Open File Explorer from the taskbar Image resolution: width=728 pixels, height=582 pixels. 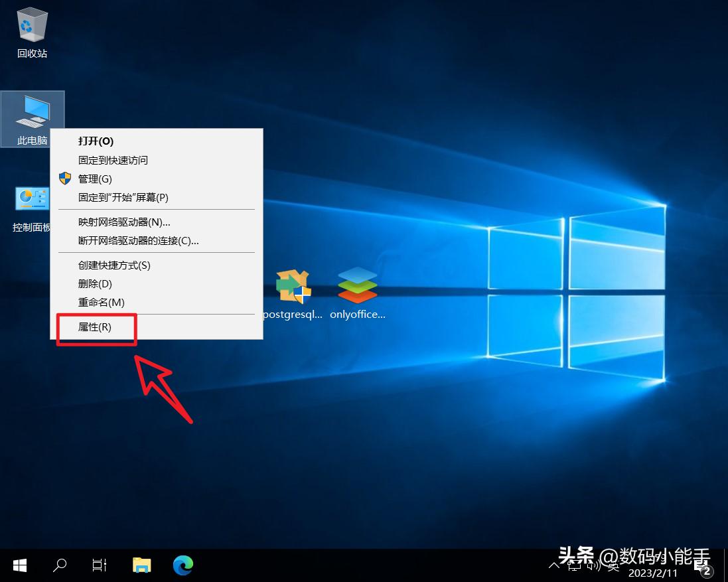[x=141, y=565]
